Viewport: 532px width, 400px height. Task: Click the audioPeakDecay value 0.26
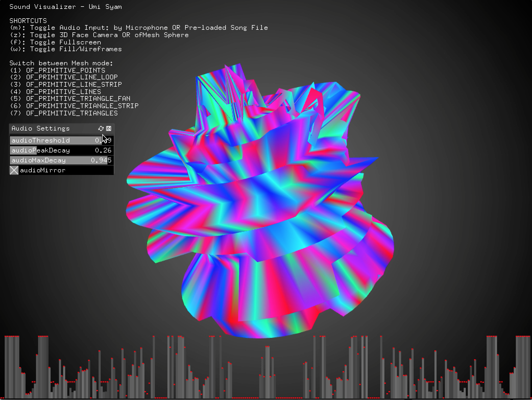(103, 150)
